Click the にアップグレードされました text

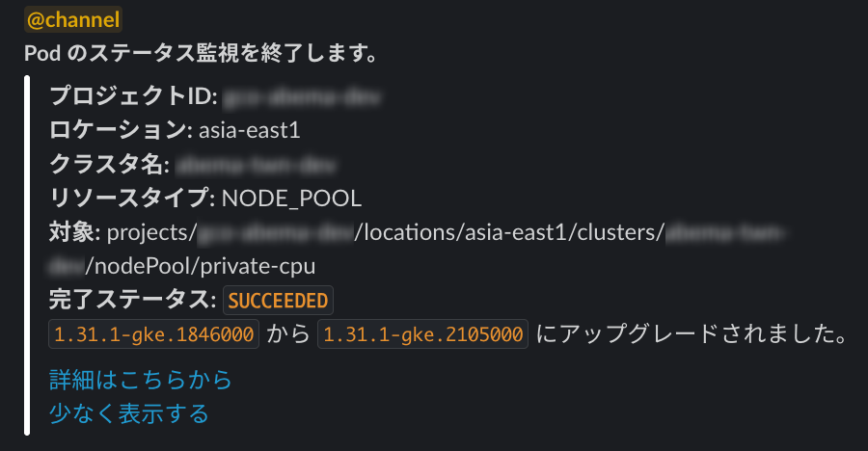tap(691, 335)
